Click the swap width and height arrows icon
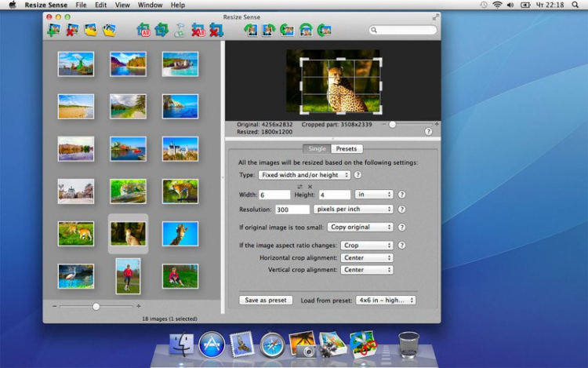This screenshot has height=368, width=588. (x=299, y=186)
